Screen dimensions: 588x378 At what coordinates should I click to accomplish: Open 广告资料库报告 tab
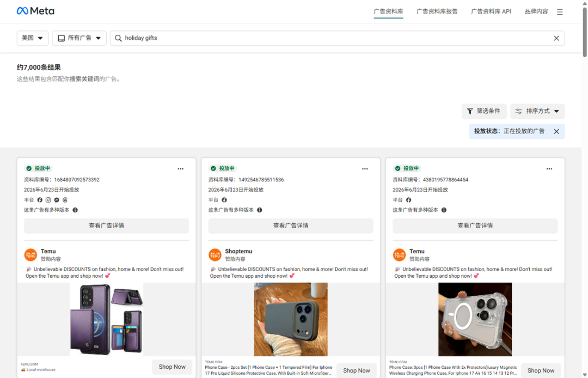[x=437, y=11]
